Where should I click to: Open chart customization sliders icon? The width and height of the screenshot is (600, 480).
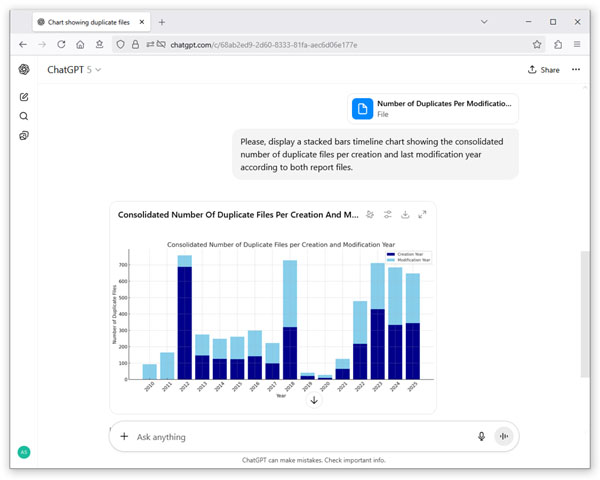pos(388,215)
